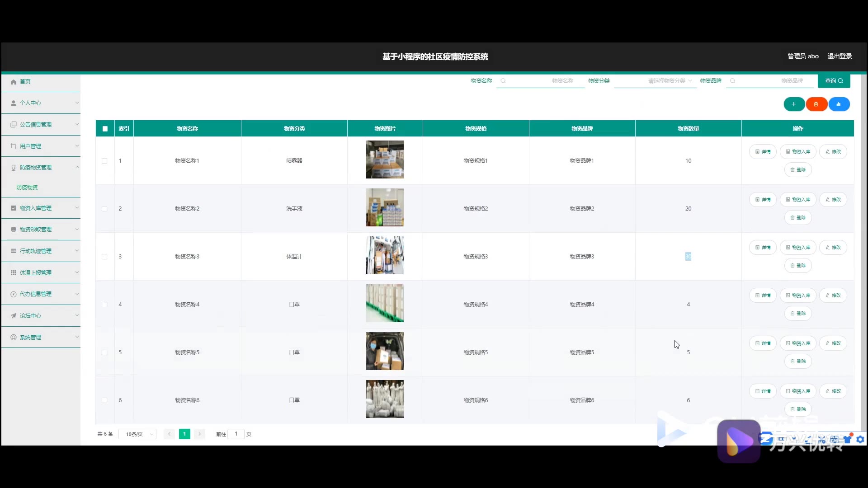Select the checkbox for row 物资名称4
The image size is (868, 488).
pyautogui.click(x=104, y=305)
